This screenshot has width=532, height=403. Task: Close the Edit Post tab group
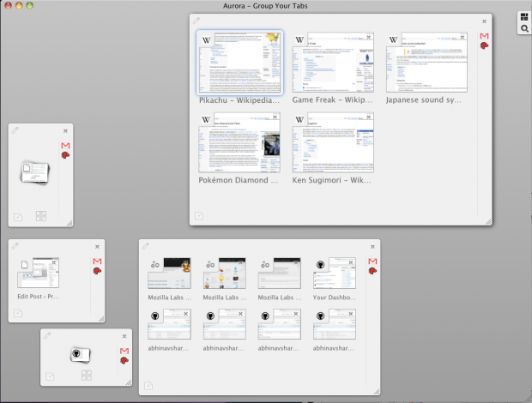(99, 247)
